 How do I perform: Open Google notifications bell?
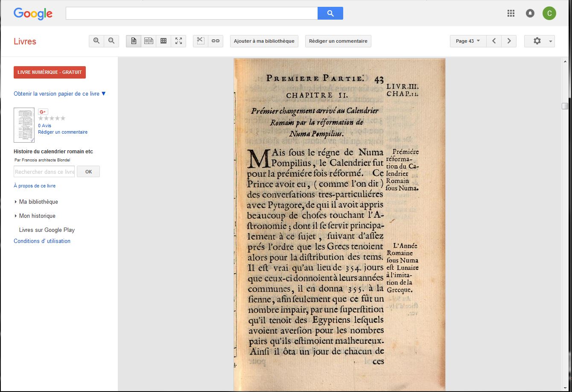530,13
